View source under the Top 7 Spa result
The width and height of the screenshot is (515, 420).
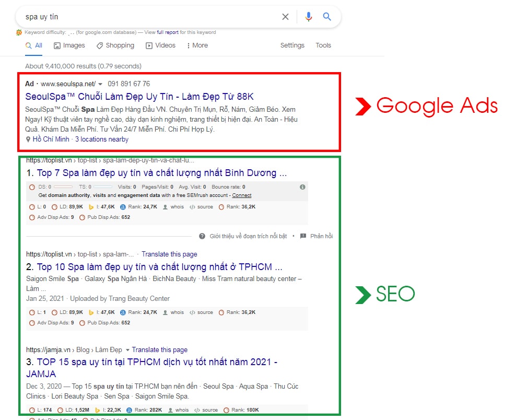[x=201, y=207]
